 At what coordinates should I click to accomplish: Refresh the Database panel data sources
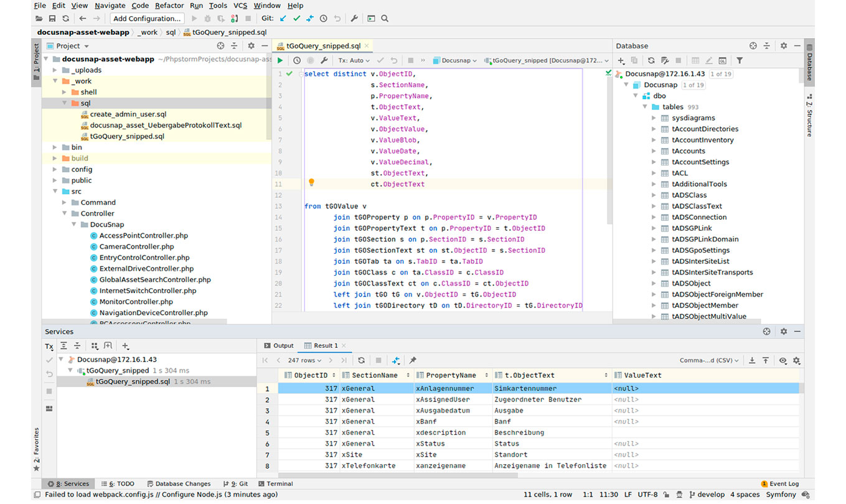click(x=651, y=60)
